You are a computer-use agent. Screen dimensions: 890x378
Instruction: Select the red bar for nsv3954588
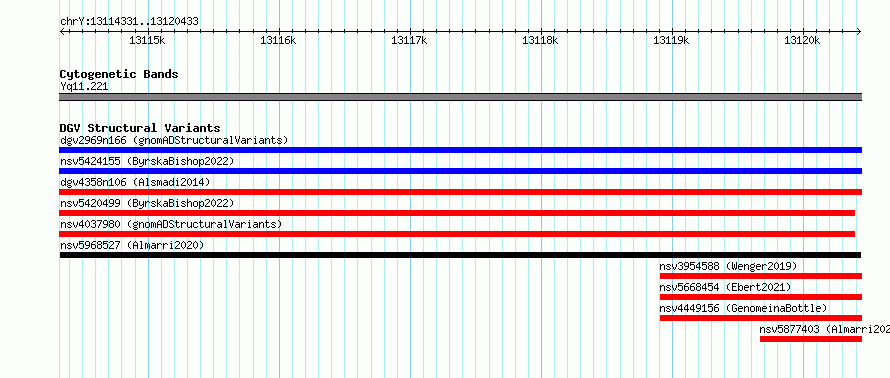click(x=761, y=276)
